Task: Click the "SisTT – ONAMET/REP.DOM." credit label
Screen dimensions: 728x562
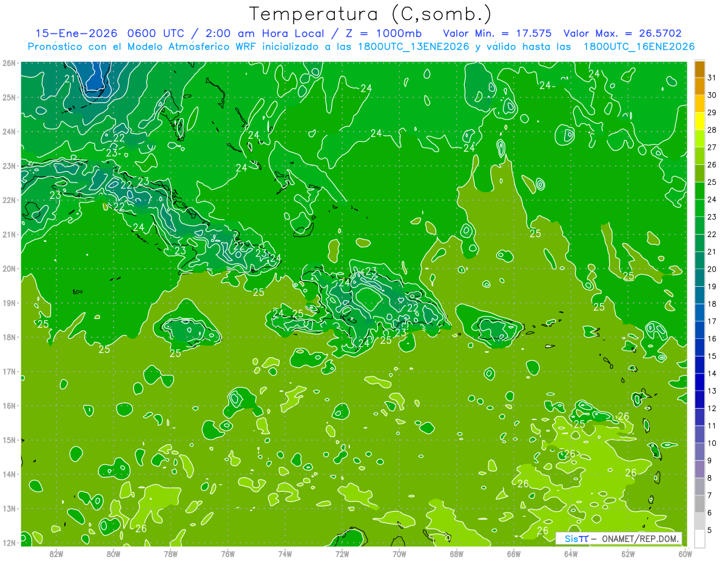Action: pos(619,538)
